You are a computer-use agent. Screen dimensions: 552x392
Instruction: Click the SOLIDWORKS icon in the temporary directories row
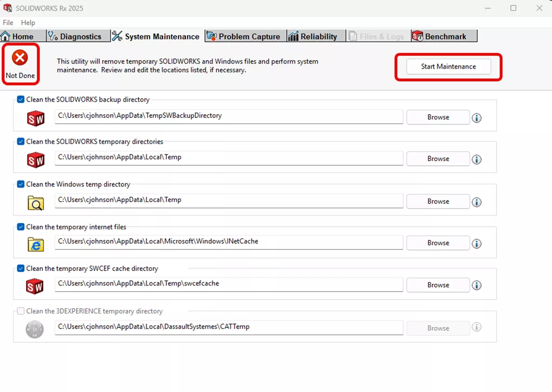coord(36,160)
